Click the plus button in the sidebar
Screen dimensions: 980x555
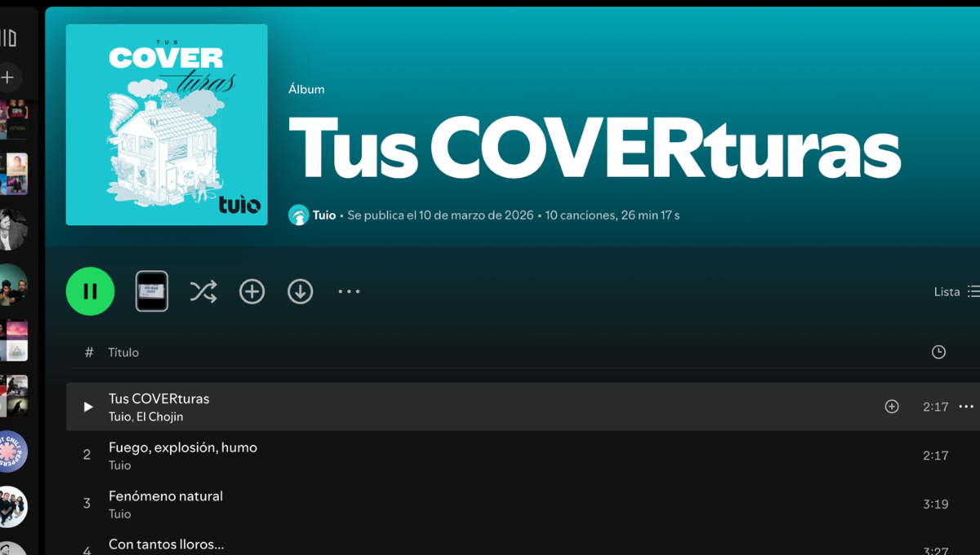(x=8, y=78)
